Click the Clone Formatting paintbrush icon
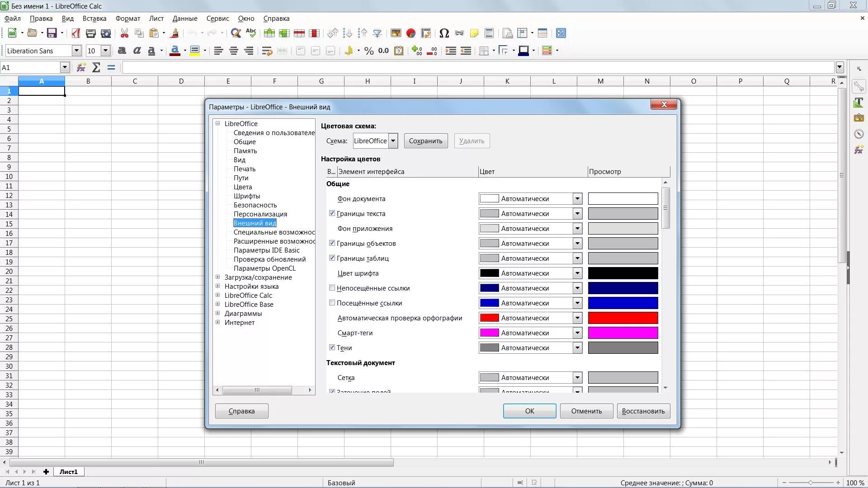Screen dimensions: 868x488 (x=175, y=33)
